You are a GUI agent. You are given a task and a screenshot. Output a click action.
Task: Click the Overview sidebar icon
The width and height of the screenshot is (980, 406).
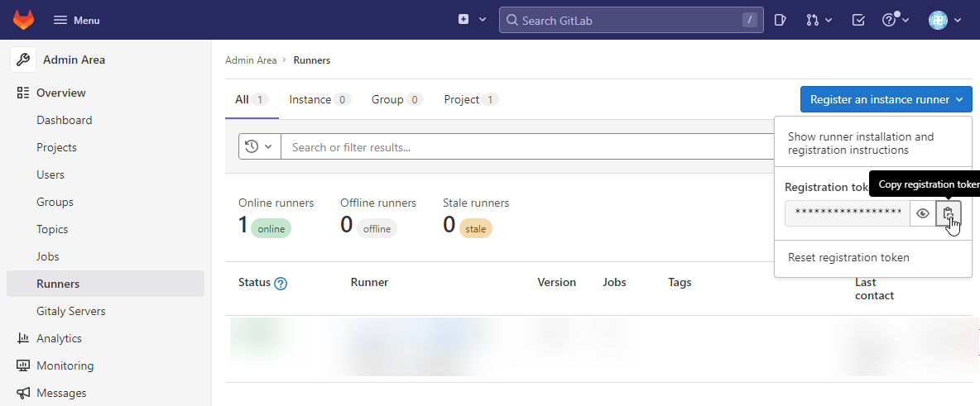(x=23, y=93)
